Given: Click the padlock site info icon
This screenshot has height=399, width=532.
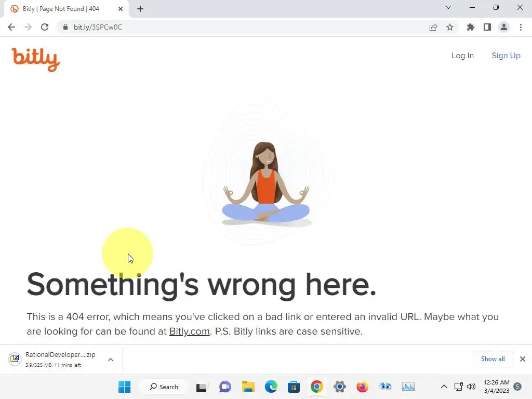Looking at the screenshot, I should coord(65,27).
